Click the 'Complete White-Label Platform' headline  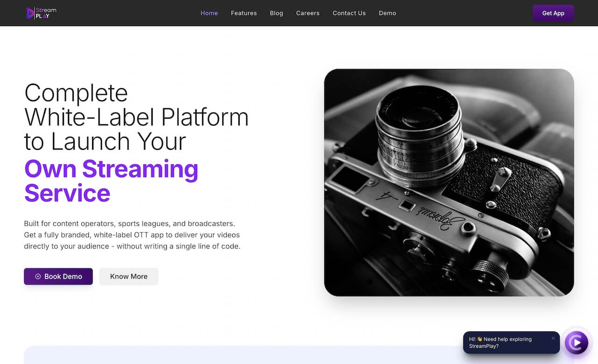point(136,117)
